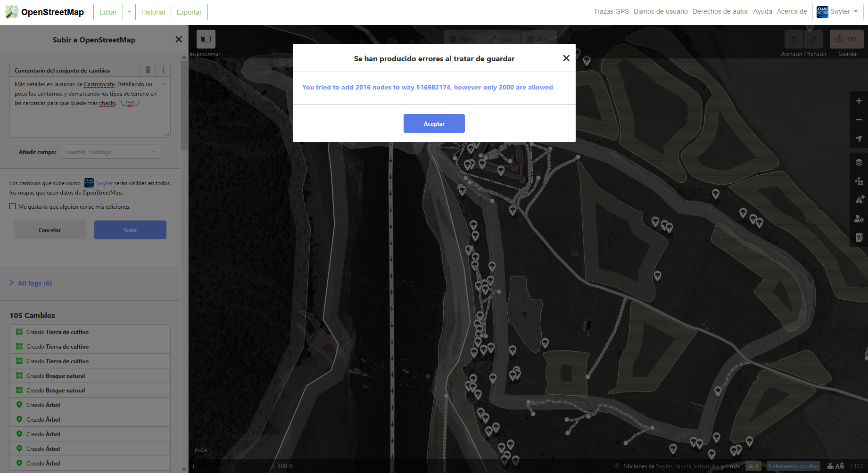Open the Swyter profile link in upload notice

pyautogui.click(x=104, y=183)
